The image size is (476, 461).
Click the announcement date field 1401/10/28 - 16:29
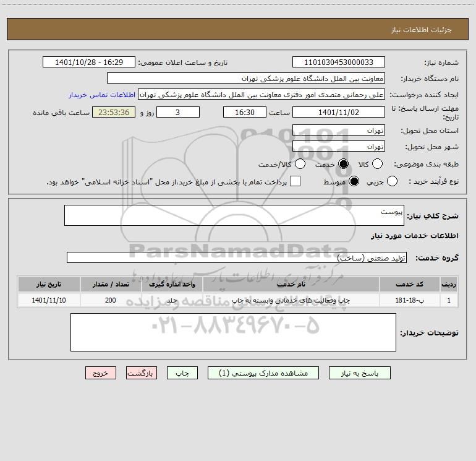89,62
